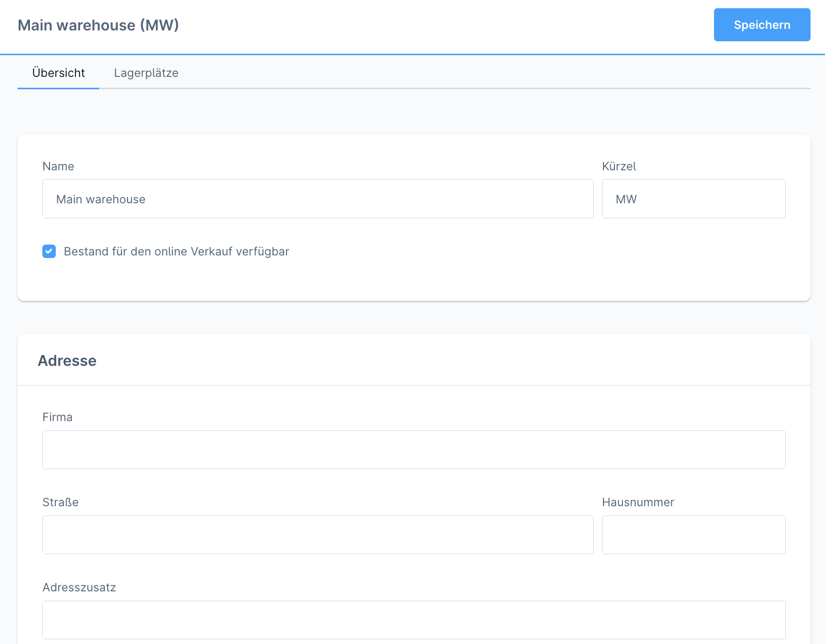
Task: Click the Name field label
Action: point(58,166)
